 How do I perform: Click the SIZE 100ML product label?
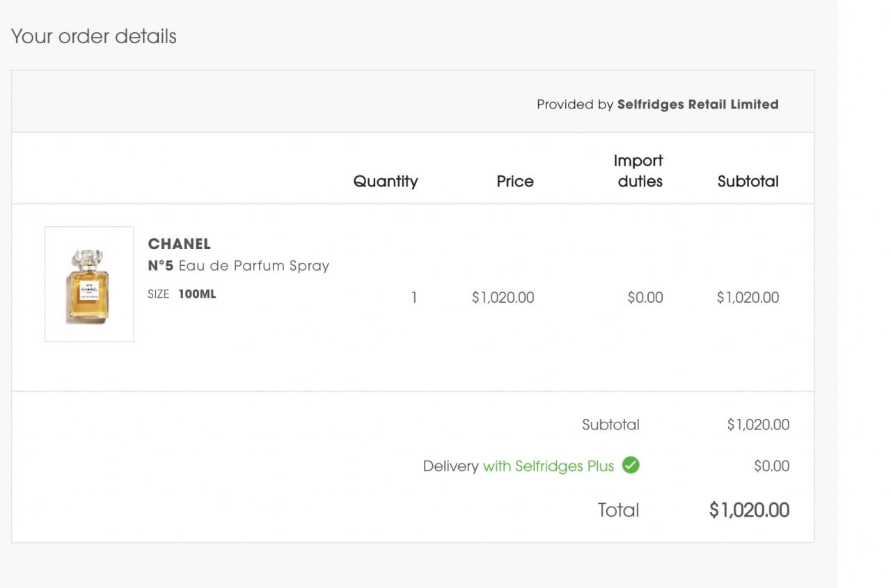click(182, 294)
